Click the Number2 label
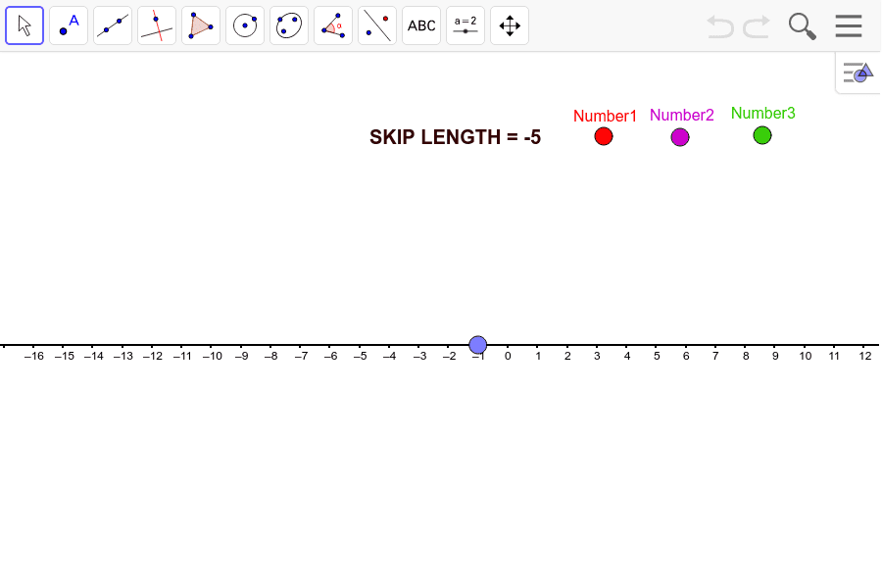The width and height of the screenshot is (882, 588). pyautogui.click(x=682, y=115)
